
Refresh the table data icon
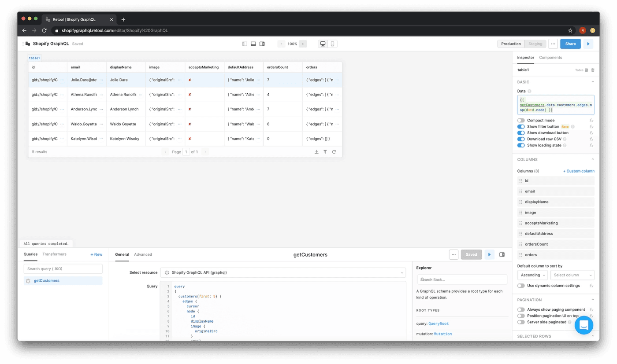coord(334,152)
